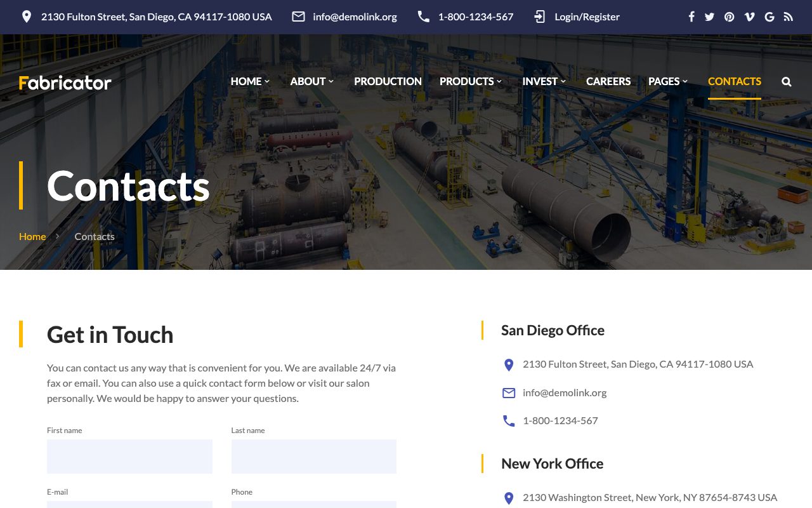Focus the First name input field
The image size is (812, 508).
coord(129,457)
